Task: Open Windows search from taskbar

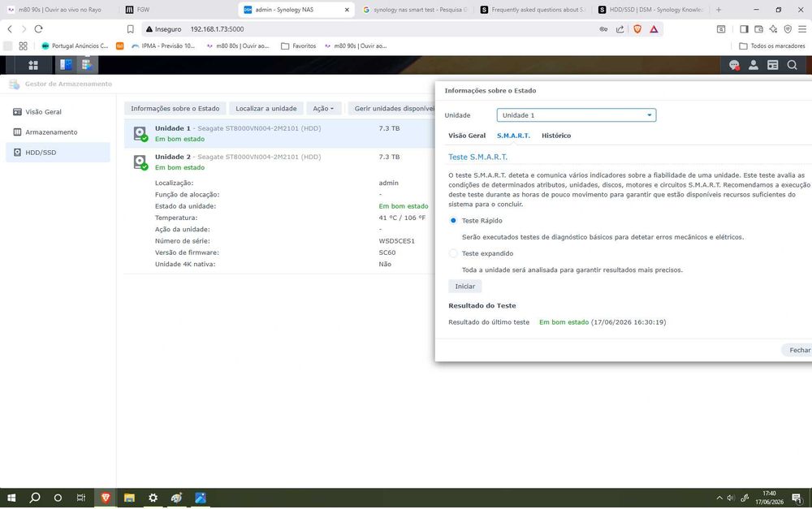Action: tap(35, 498)
